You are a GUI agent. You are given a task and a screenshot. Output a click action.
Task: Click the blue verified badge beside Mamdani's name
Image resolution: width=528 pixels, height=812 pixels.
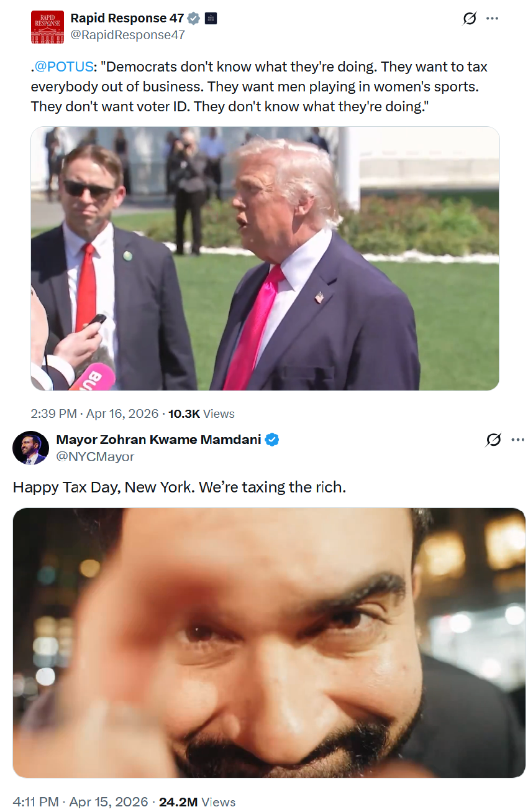(x=272, y=440)
